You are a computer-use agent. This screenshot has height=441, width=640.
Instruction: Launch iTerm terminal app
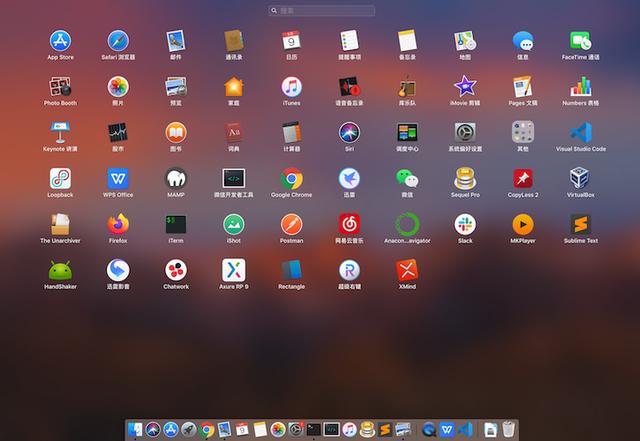(176, 224)
